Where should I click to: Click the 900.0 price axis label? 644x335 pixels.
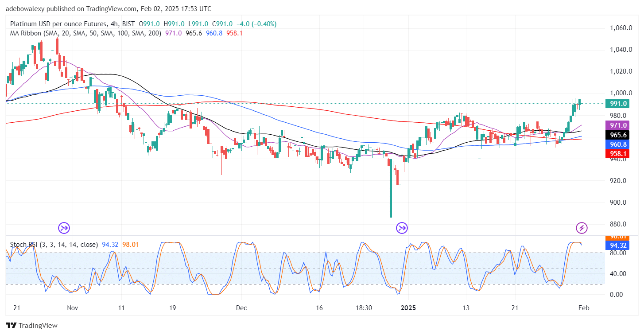[618, 203]
